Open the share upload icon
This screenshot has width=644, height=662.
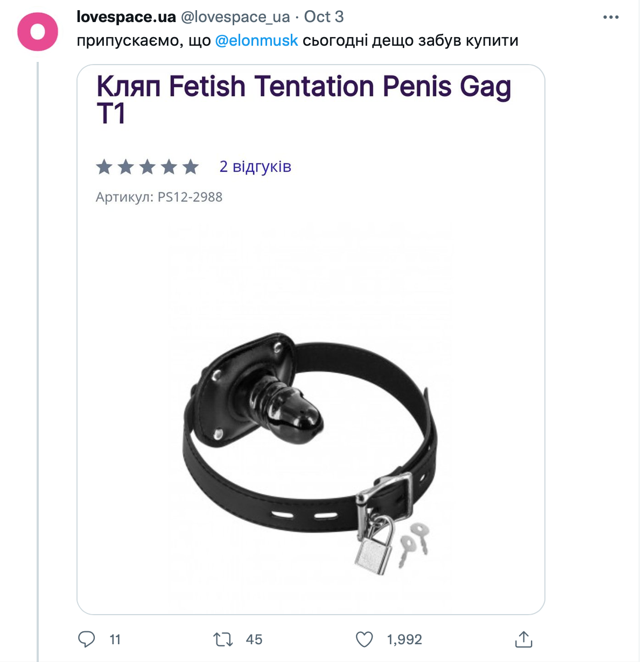coord(523,639)
